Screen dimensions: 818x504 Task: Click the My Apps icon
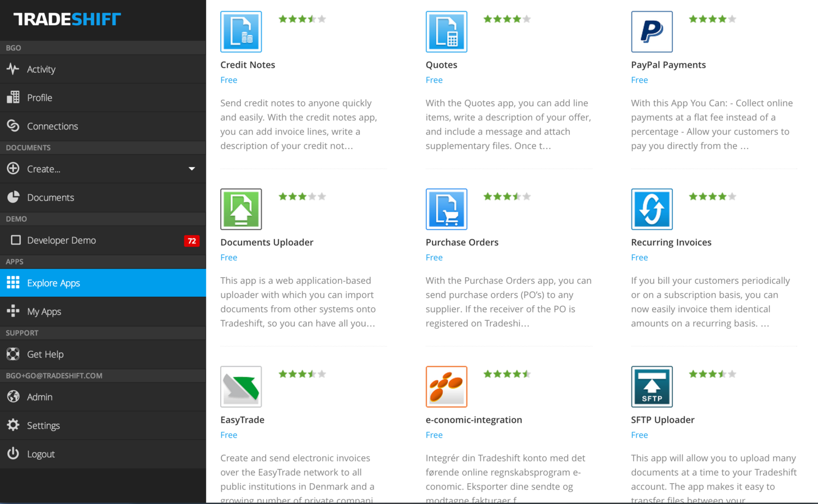13,311
